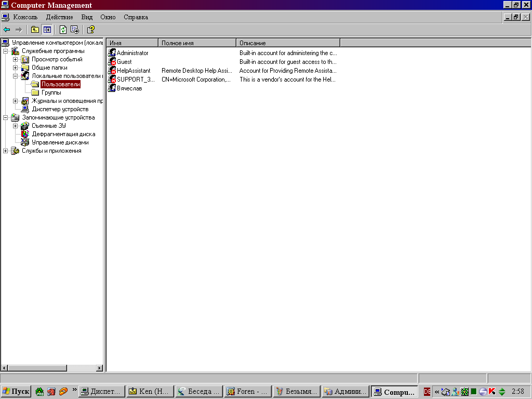Select Дефрагментация диска in the tree
532x399 pixels.
pyautogui.click(x=63, y=134)
